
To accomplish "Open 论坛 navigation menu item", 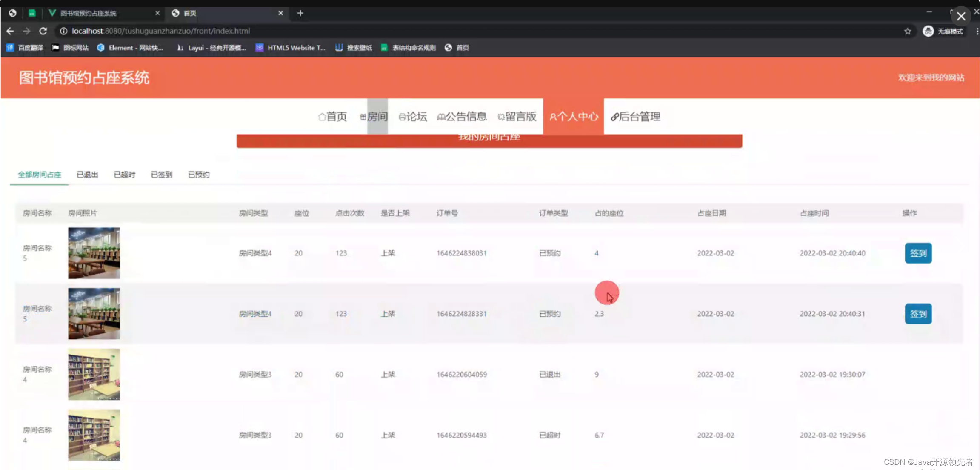I will [412, 117].
